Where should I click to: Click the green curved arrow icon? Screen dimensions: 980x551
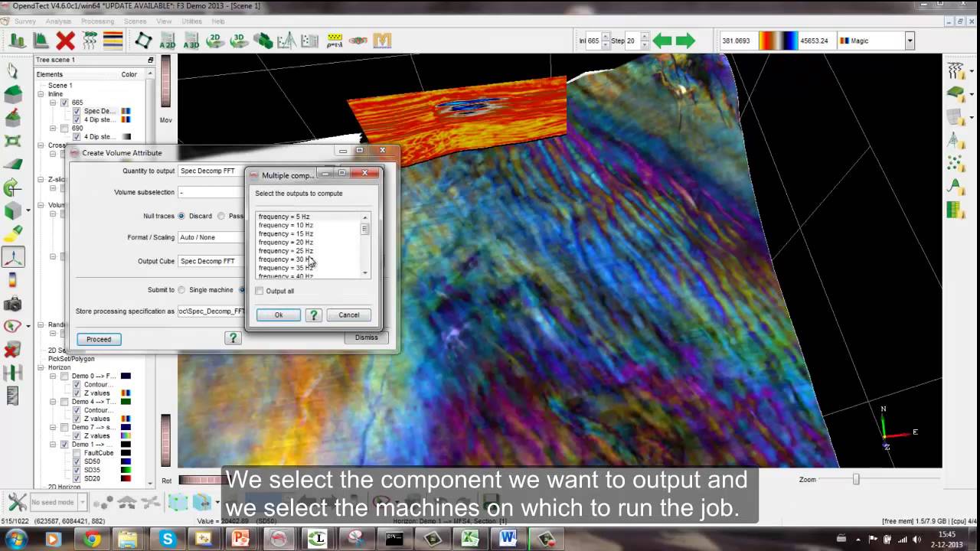point(12,187)
